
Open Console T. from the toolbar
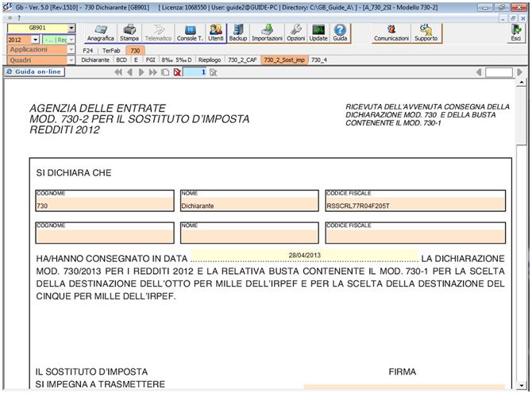click(x=190, y=33)
